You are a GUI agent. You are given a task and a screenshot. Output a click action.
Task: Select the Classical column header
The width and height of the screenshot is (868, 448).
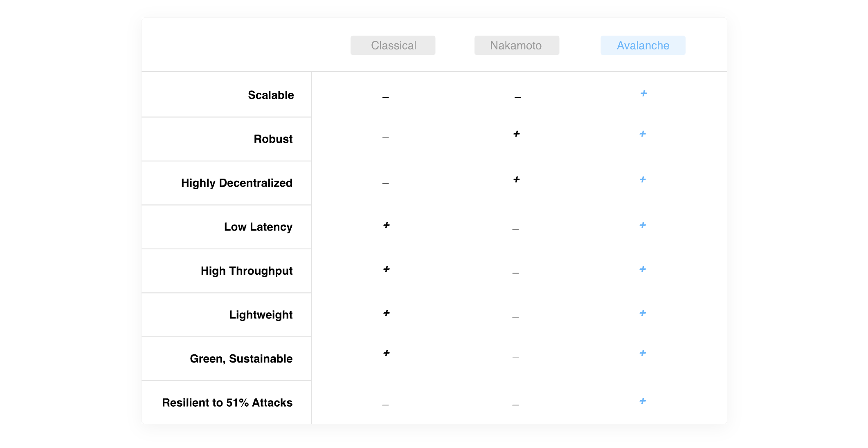(393, 45)
